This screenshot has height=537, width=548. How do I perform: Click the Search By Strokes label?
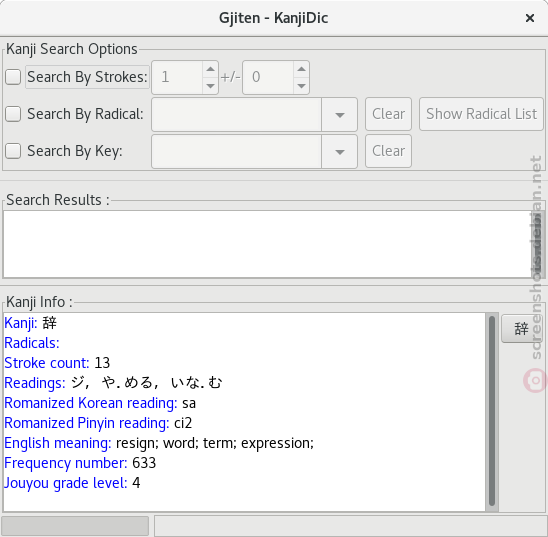(x=87, y=77)
